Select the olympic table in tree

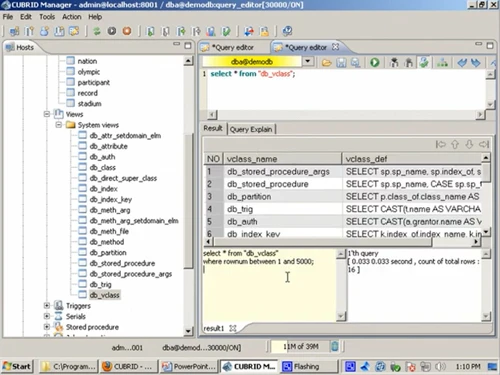pyautogui.click(x=89, y=72)
